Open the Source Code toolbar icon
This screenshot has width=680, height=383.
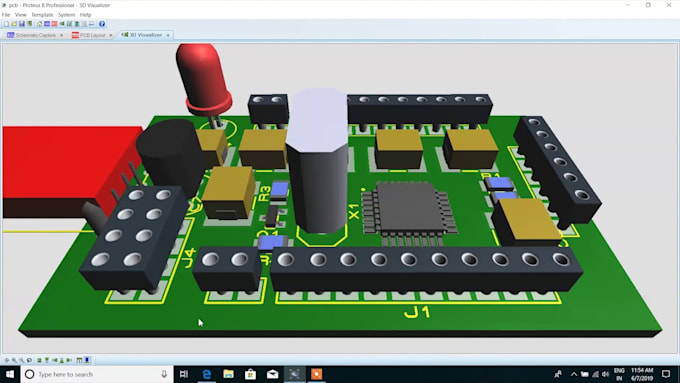click(92, 24)
